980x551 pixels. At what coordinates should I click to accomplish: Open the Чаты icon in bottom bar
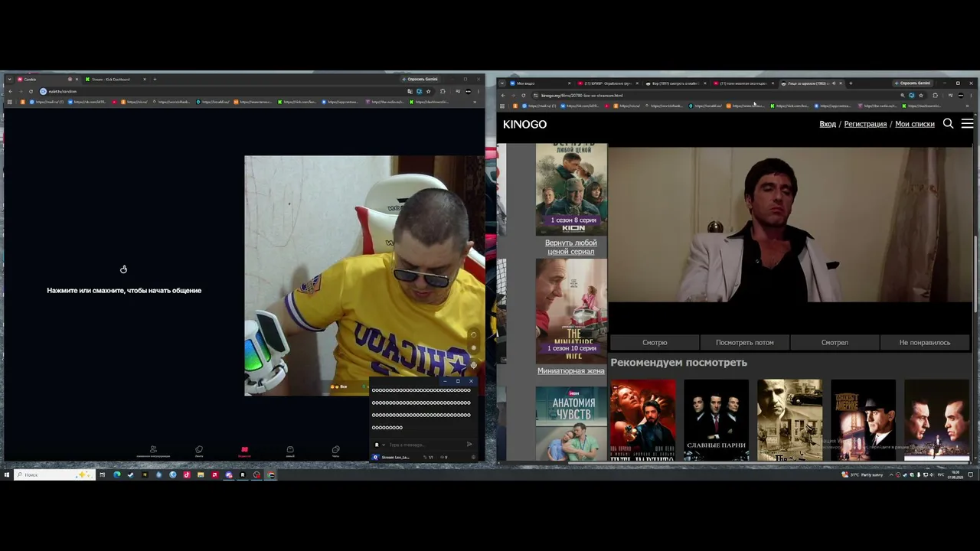coord(335,452)
